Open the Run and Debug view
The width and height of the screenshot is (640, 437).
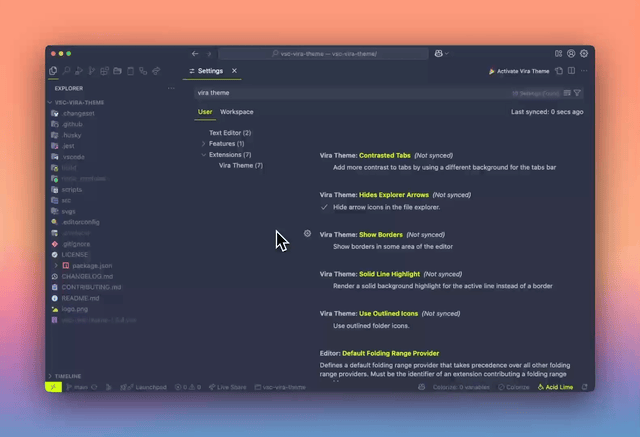[x=79, y=71]
